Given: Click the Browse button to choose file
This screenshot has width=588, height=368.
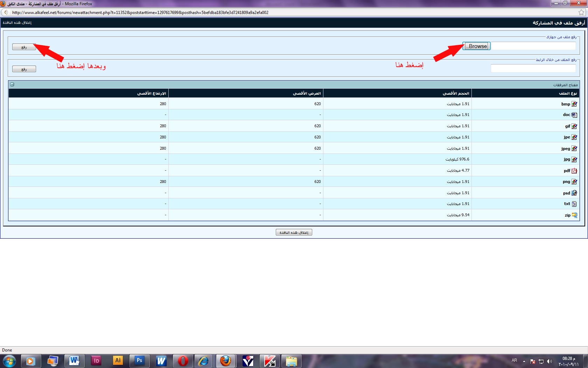Looking at the screenshot, I should (476, 46).
